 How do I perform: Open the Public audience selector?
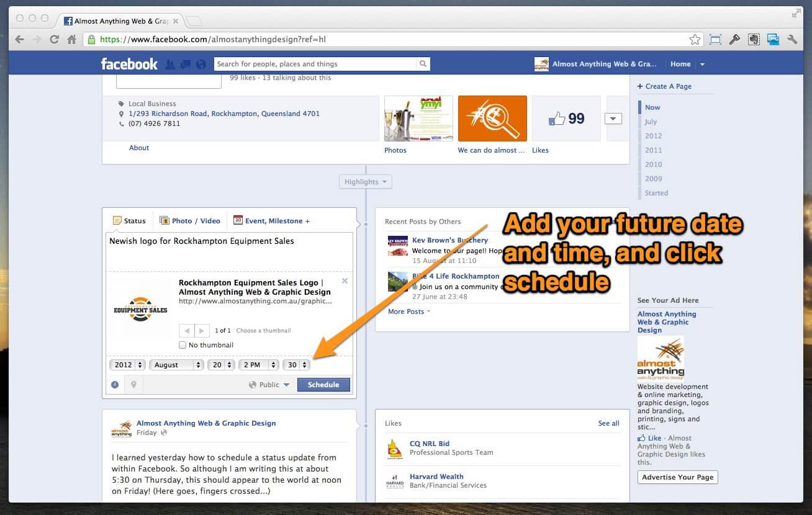(x=269, y=385)
